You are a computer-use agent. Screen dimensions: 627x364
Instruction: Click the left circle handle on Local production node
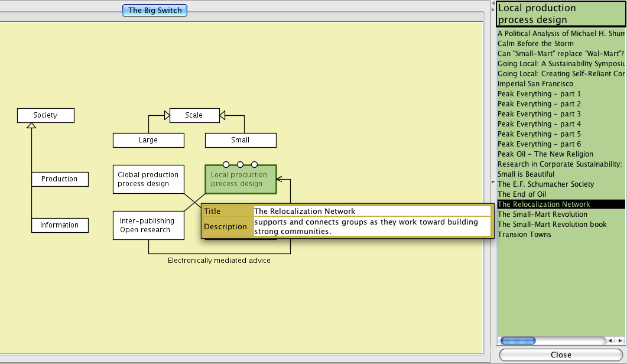(226, 164)
